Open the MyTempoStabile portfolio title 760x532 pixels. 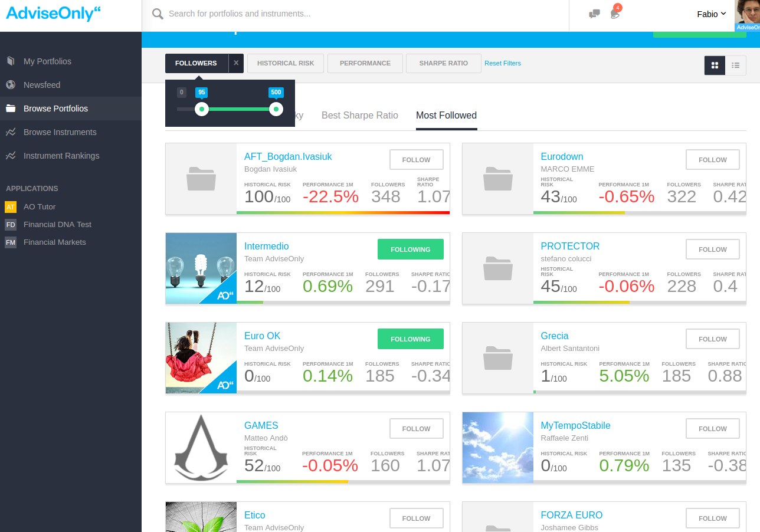coord(575,426)
